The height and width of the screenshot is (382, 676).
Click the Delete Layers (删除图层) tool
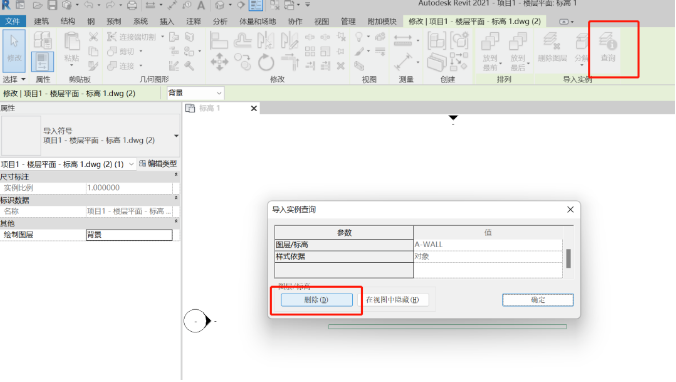552,47
